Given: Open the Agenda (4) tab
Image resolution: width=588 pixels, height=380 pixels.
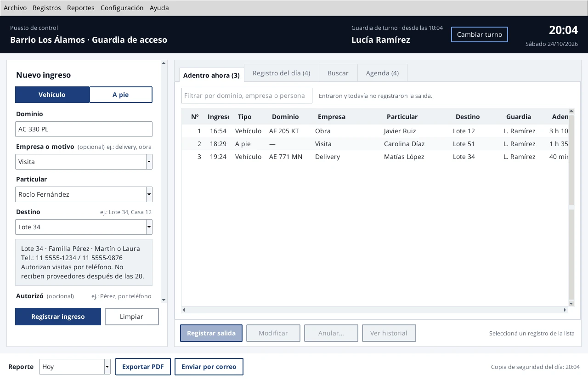Looking at the screenshot, I should pos(382,73).
